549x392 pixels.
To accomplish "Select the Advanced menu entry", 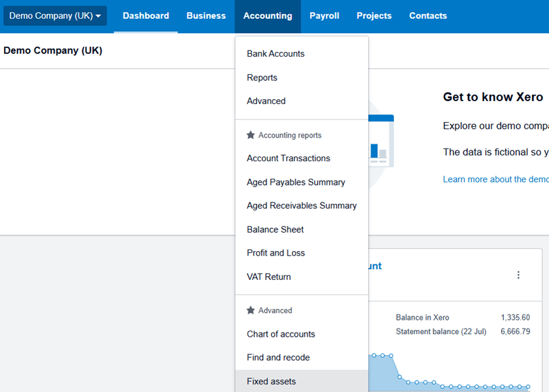I will 266,101.
